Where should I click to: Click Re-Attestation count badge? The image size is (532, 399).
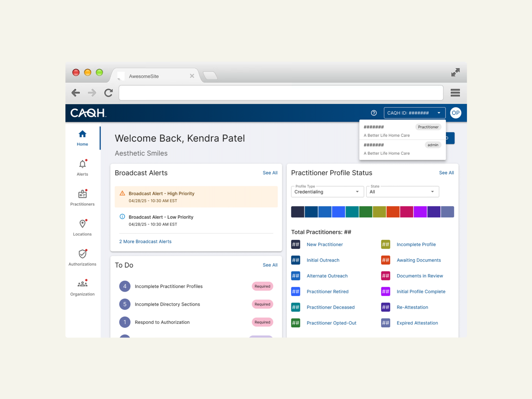click(x=386, y=307)
